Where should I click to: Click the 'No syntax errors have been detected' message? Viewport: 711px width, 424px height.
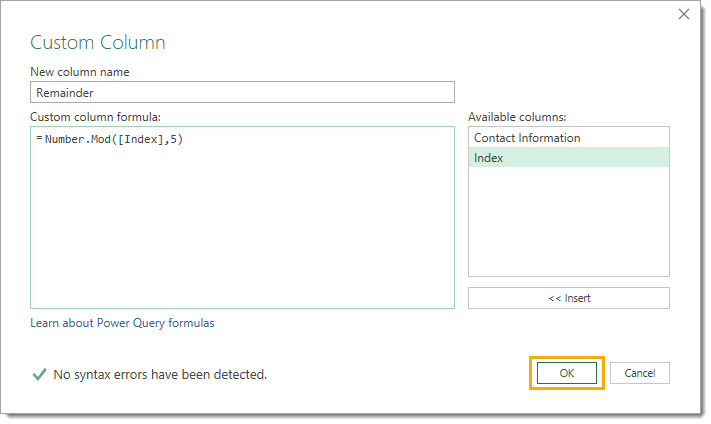(160, 375)
